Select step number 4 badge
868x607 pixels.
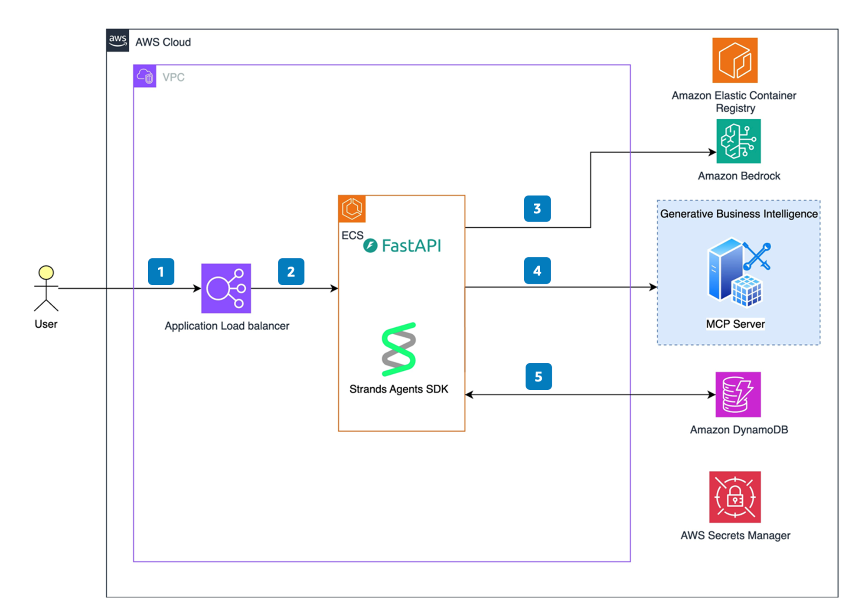click(537, 271)
